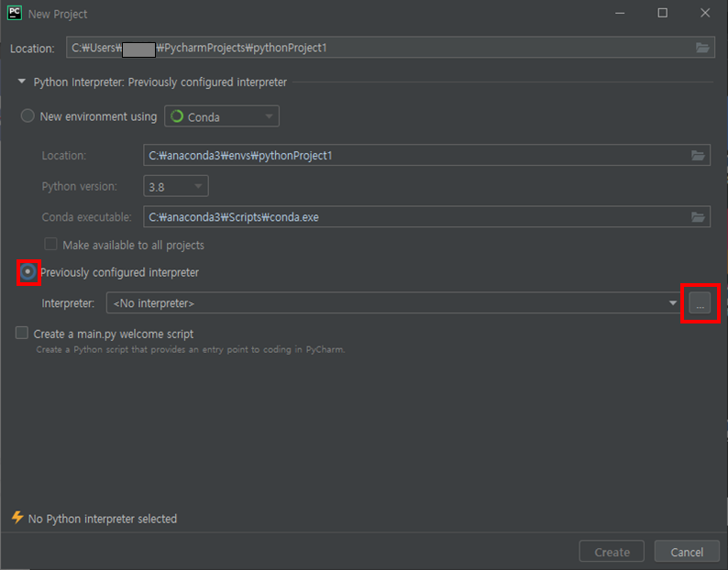Enable Create a main.py welcome script

point(22,333)
